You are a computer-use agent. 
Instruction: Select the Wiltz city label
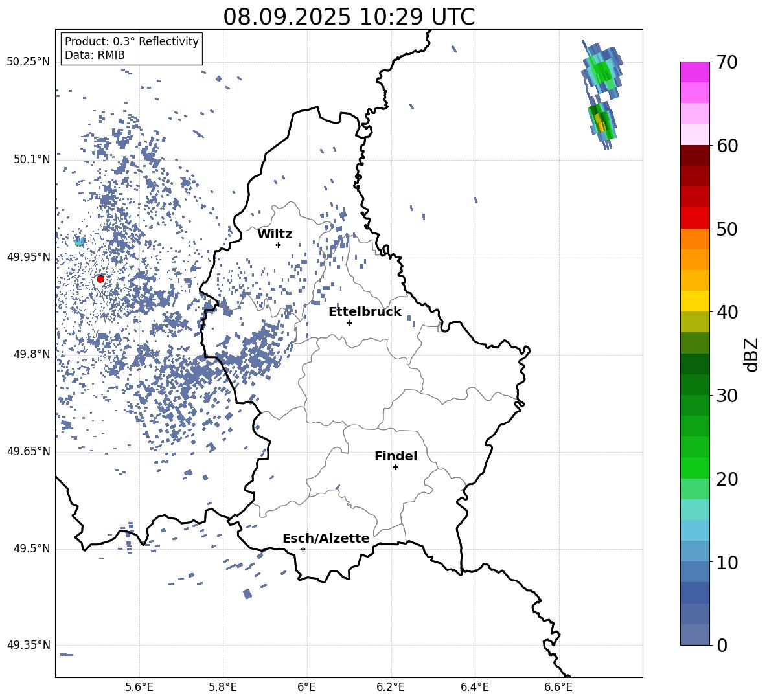(275, 234)
